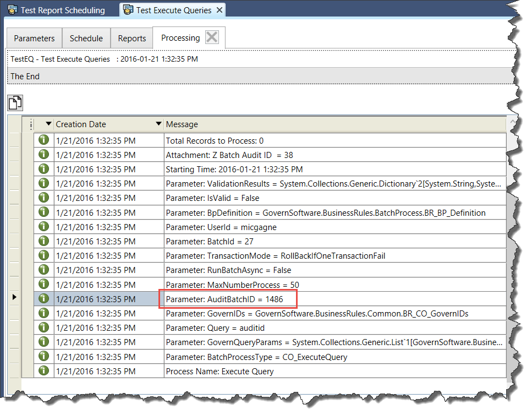
Task: Open the Schedule tab
Action: click(x=86, y=39)
